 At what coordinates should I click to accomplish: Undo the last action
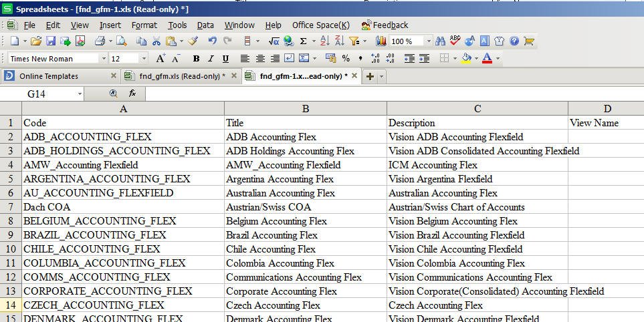213,41
